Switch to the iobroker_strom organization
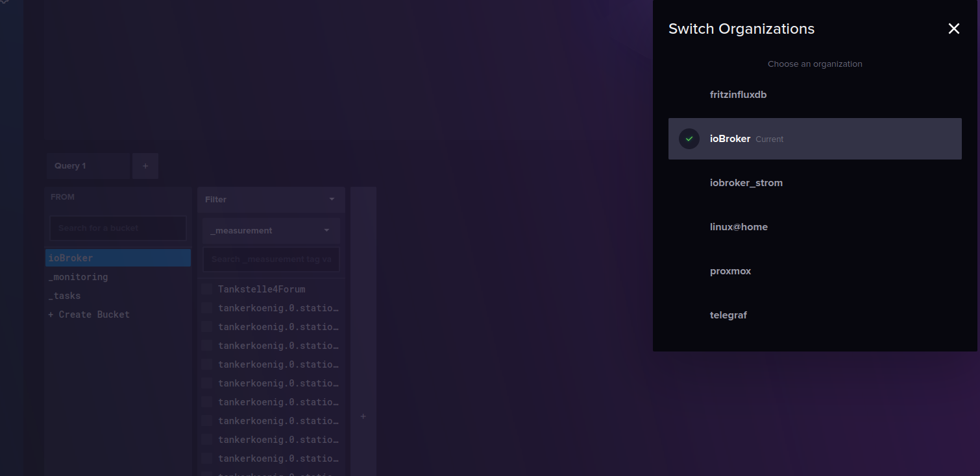 pyautogui.click(x=815, y=183)
